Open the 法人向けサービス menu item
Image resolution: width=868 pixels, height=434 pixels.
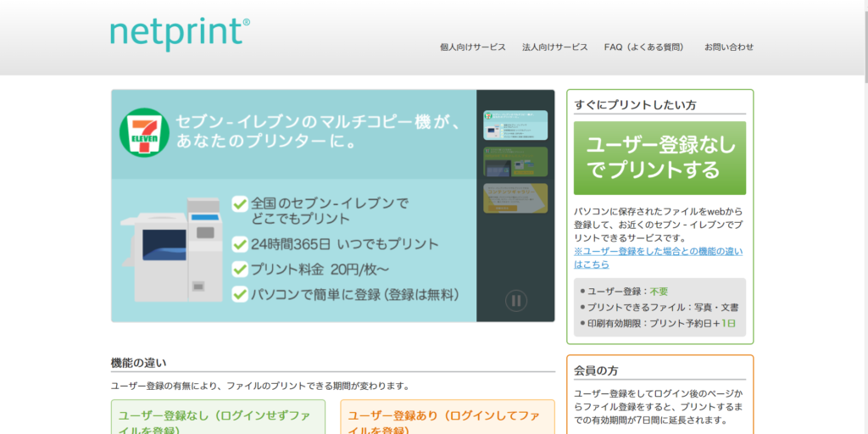point(555,47)
